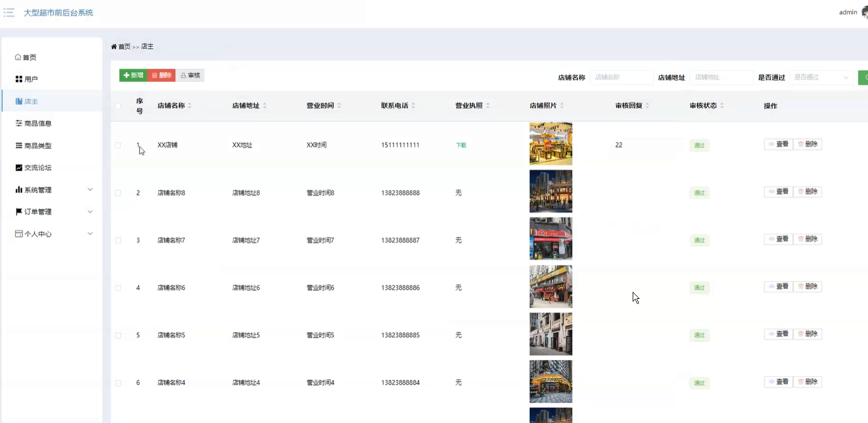This screenshot has height=423, width=868.
Task: Click the 新增 button
Action: (x=132, y=75)
